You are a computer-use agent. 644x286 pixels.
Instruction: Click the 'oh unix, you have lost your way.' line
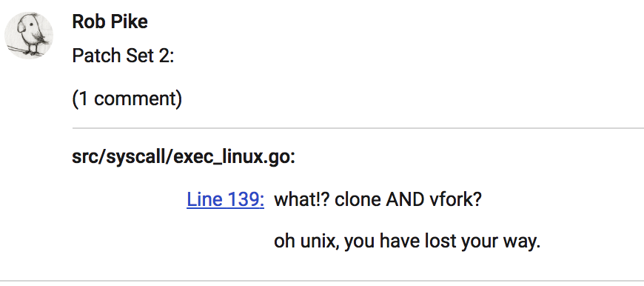407,242
